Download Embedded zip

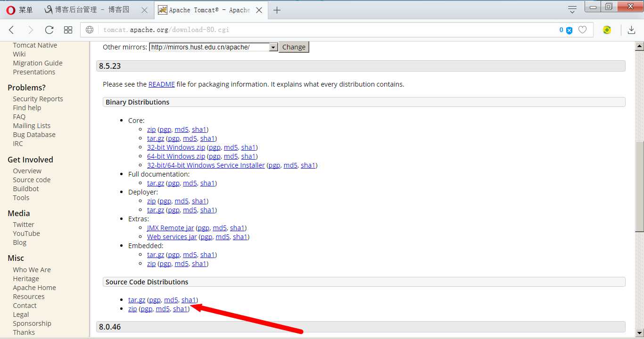(x=151, y=264)
